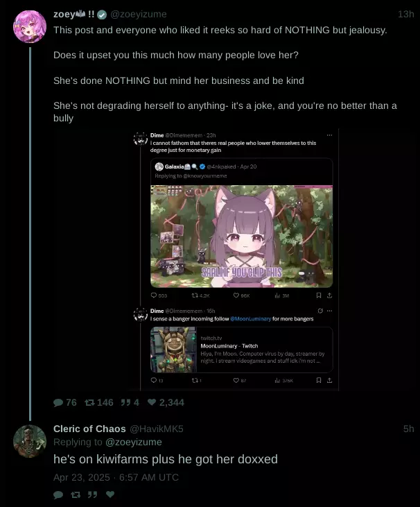Click the quote icon showing 4 quotes
420x507 pixels.
point(125,402)
